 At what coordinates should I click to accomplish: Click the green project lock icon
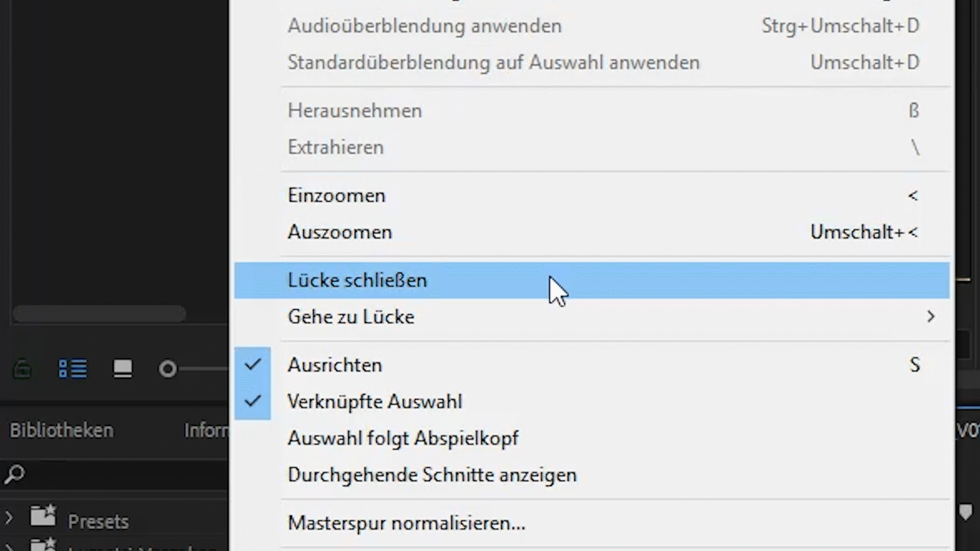22,368
